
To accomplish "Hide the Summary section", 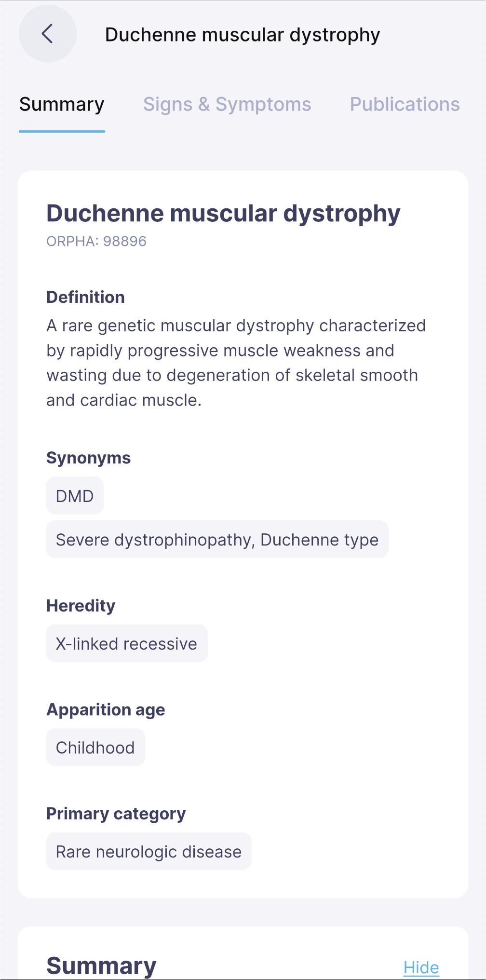I will click(x=421, y=967).
